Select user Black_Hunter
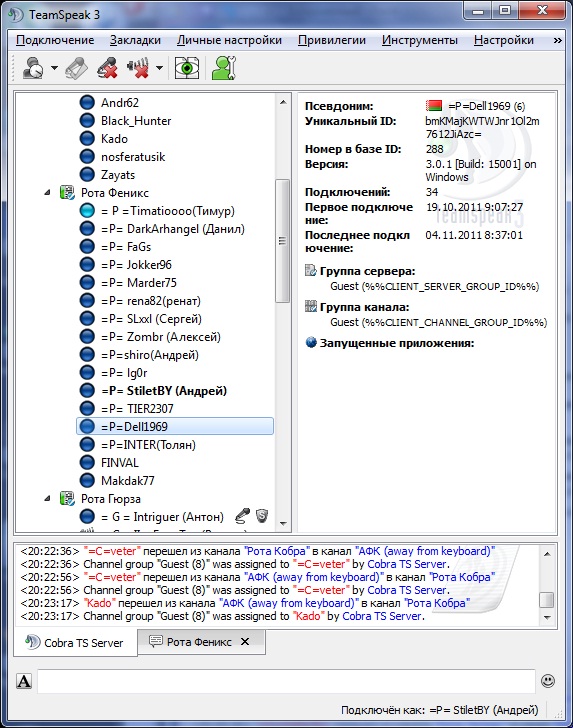This screenshot has width=573, height=728. point(136,121)
